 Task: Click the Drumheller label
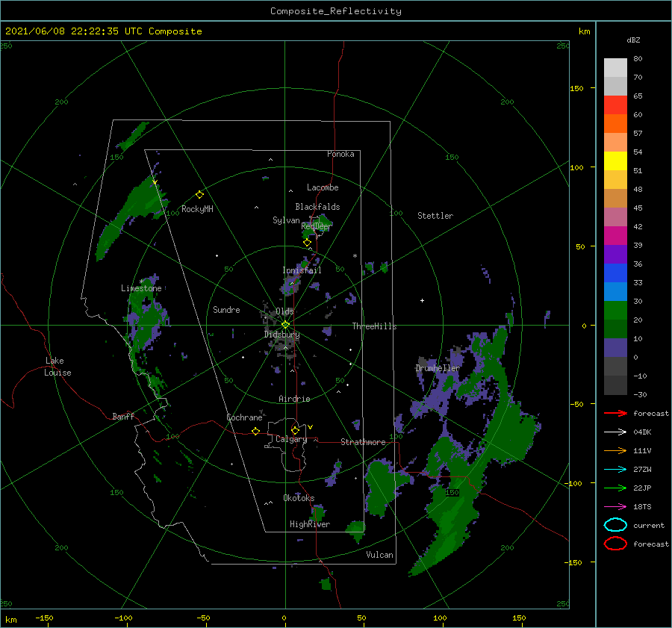point(438,368)
